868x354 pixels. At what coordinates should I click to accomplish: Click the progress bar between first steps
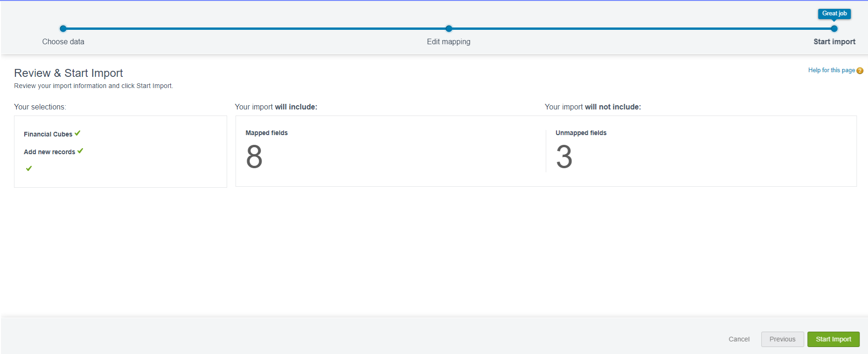tap(256, 28)
